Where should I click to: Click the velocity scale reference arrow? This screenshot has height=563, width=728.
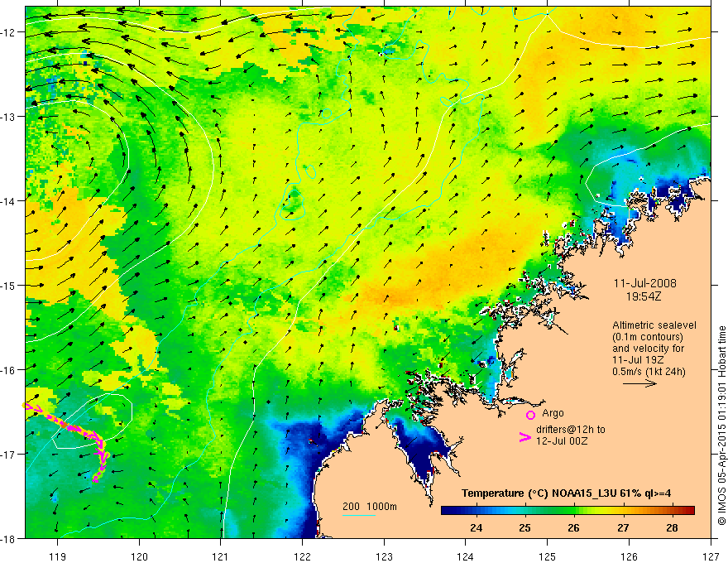click(x=639, y=383)
